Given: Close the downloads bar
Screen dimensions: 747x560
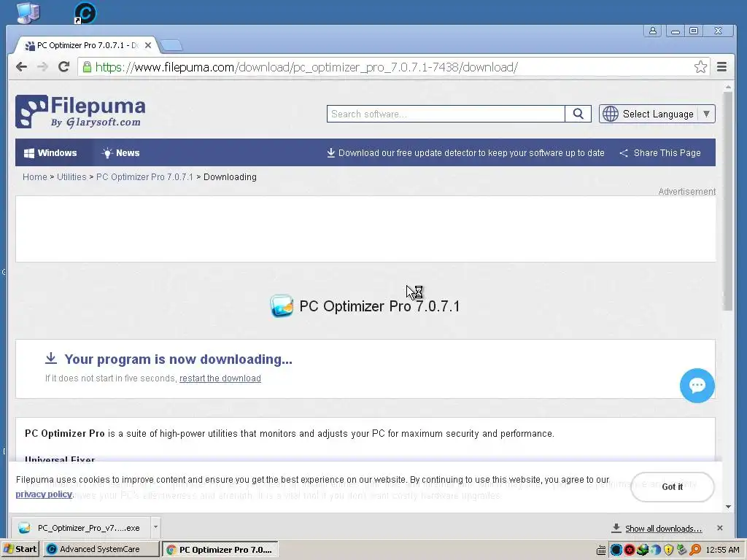Looking at the screenshot, I should click(x=720, y=528).
